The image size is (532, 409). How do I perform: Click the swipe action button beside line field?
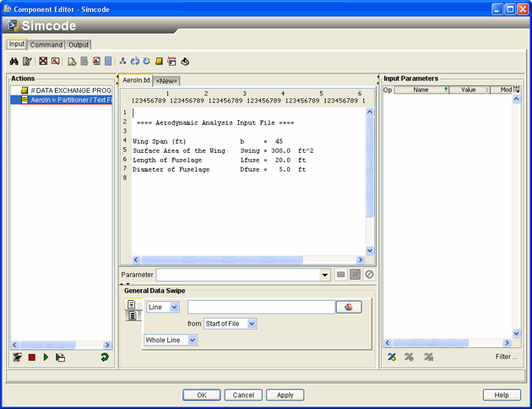[x=348, y=308]
